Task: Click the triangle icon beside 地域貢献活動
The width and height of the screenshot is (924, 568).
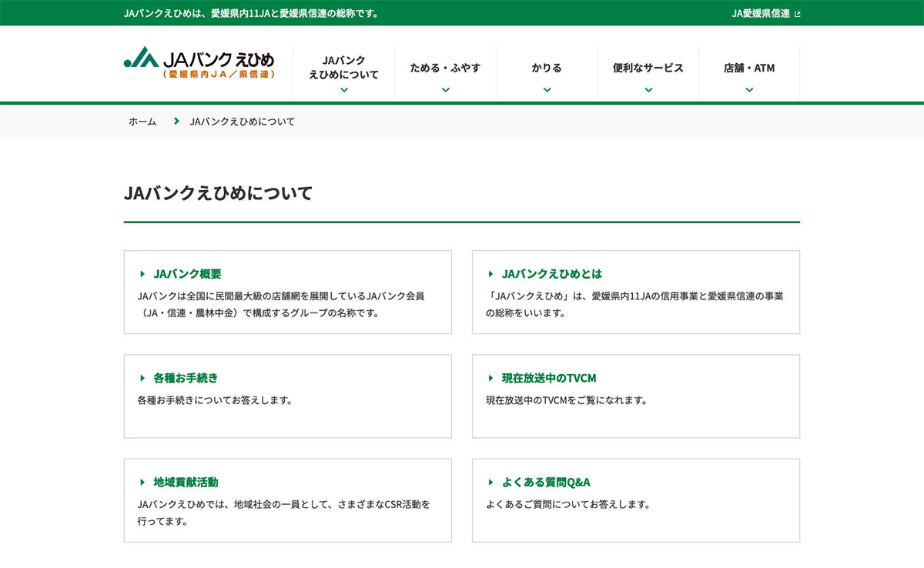Action: [x=142, y=483]
